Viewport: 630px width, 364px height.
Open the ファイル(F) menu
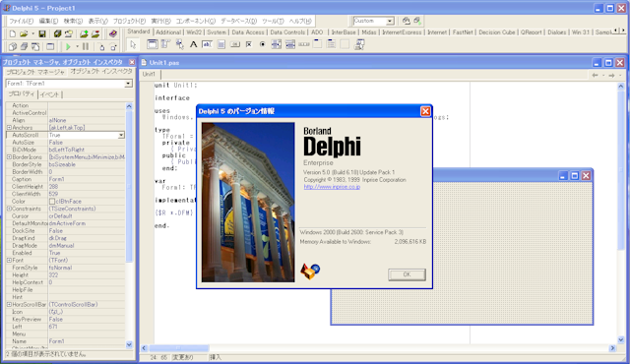pyautogui.click(x=22, y=21)
